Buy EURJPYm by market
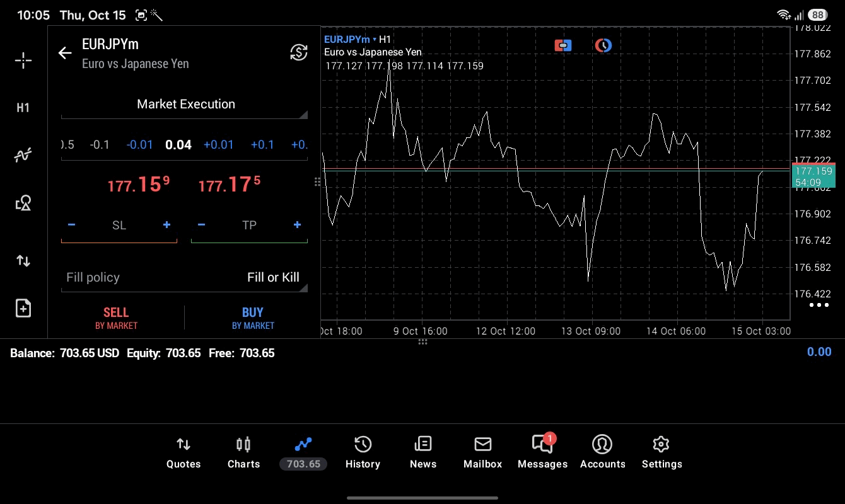The height and width of the screenshot is (504, 845). click(x=253, y=318)
